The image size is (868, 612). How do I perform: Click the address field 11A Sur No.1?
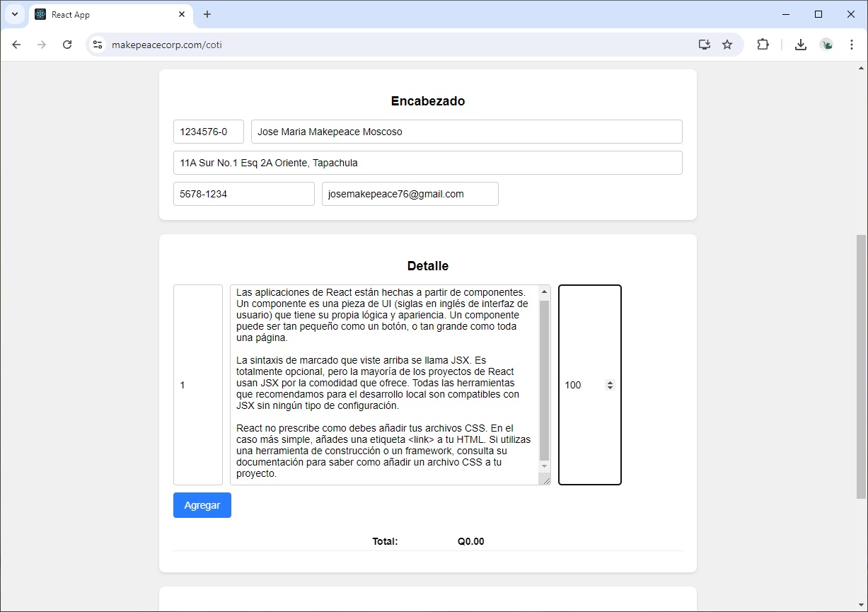tap(428, 163)
